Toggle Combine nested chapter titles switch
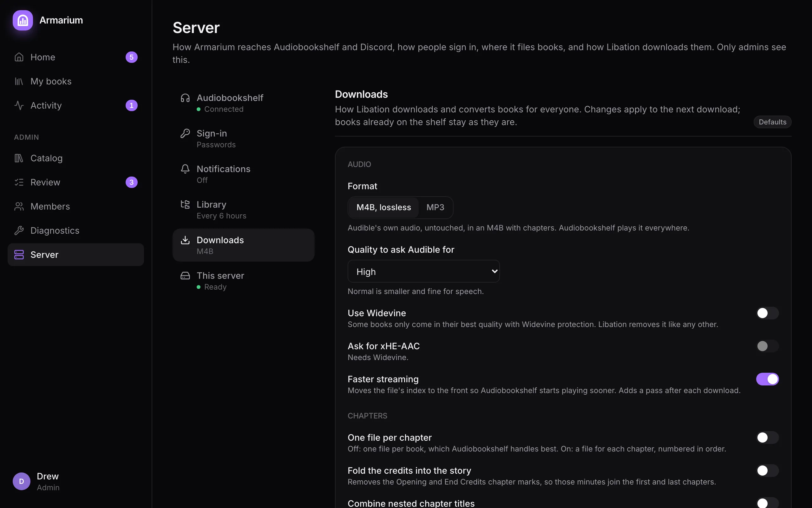 [767, 503]
